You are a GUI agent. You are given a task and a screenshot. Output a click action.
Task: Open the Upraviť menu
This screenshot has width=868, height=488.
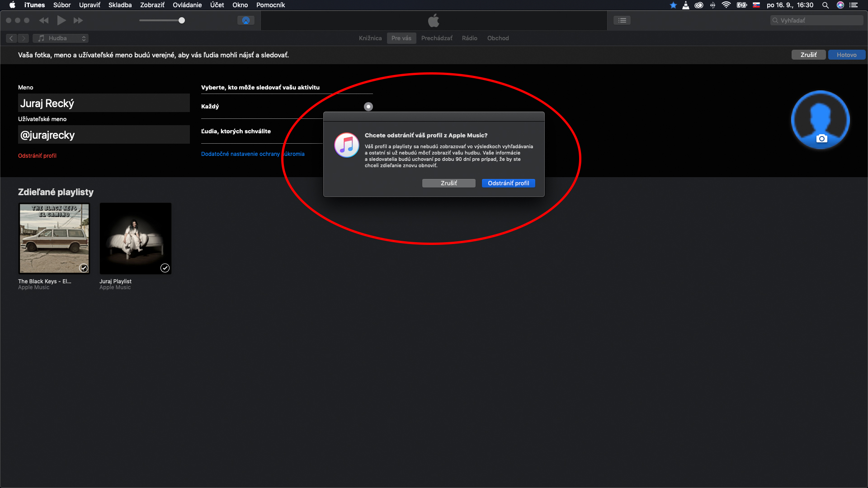[x=90, y=5]
